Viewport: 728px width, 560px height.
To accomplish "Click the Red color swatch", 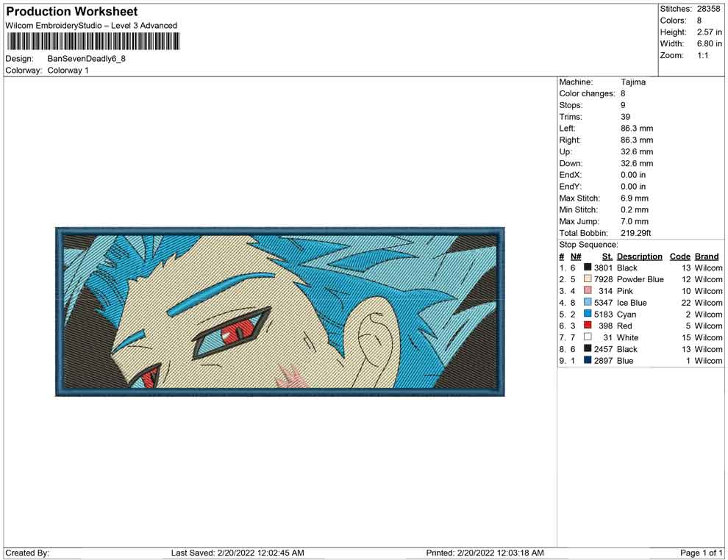I will tap(588, 326).
